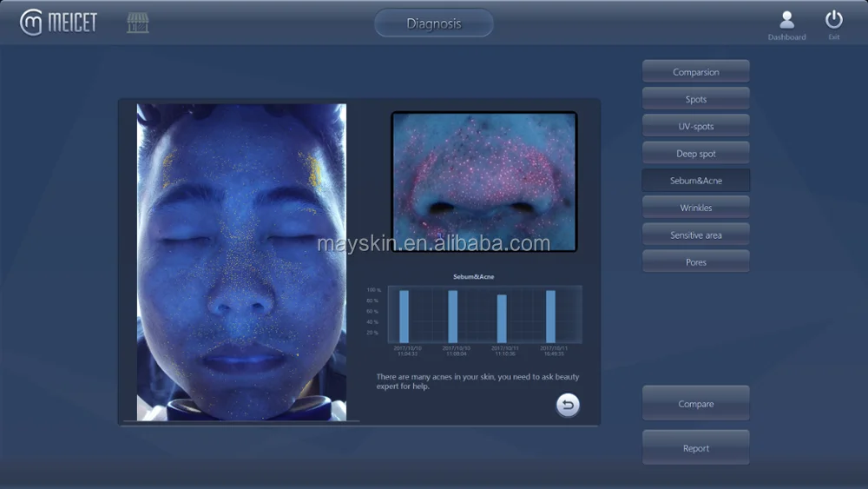This screenshot has width=868, height=489.
Task: Click the acne advice message text
Action: point(477,381)
